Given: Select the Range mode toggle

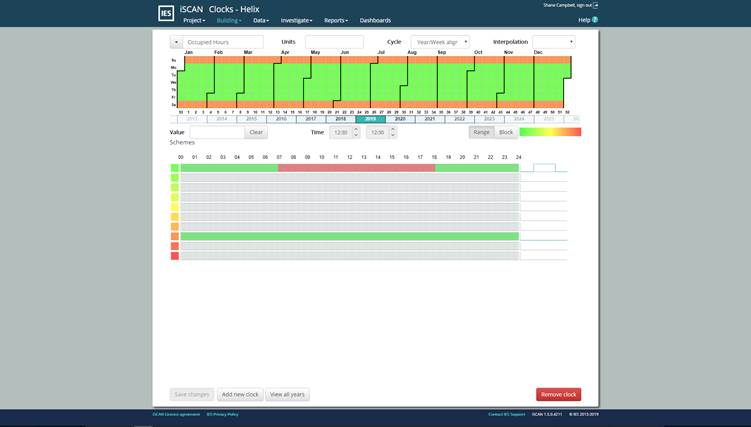Looking at the screenshot, I should coord(481,132).
